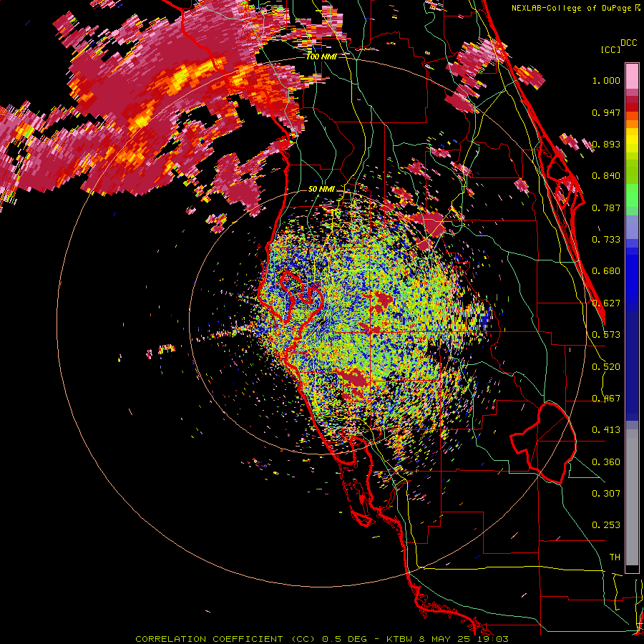Select the 0.253 scale value
This screenshot has height=644, width=644.
(606, 525)
